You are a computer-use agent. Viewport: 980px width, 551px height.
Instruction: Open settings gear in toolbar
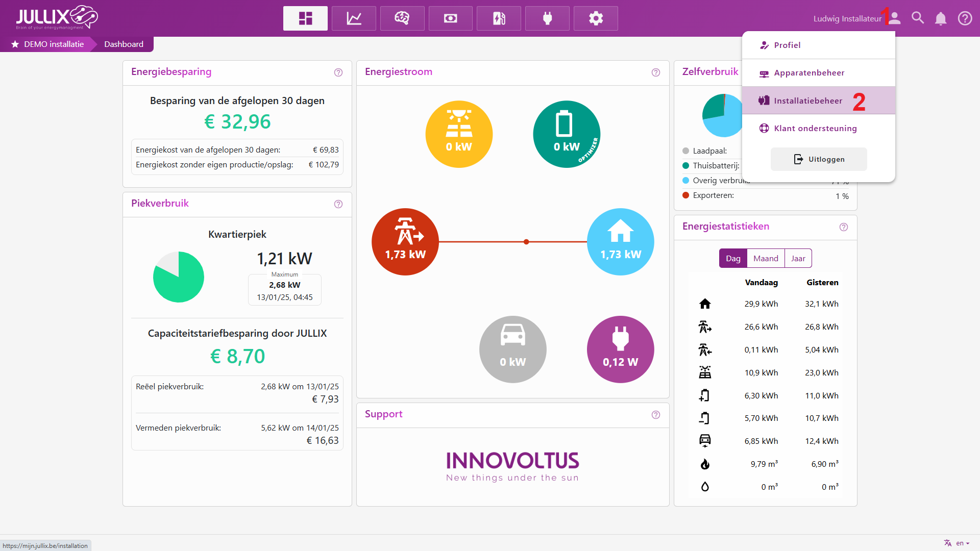[x=596, y=18]
